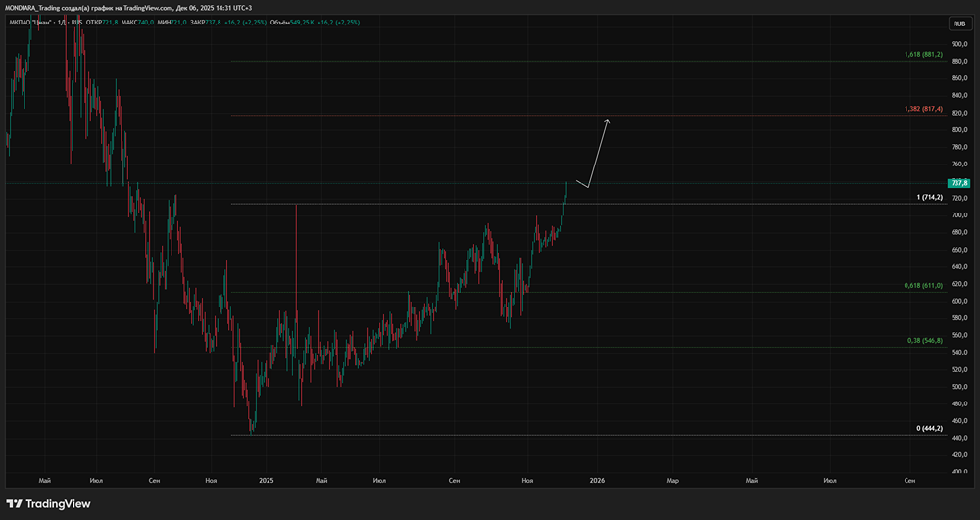The width and height of the screenshot is (980, 520).
Task: Open the RUB currency selector
Action: pos(957,24)
